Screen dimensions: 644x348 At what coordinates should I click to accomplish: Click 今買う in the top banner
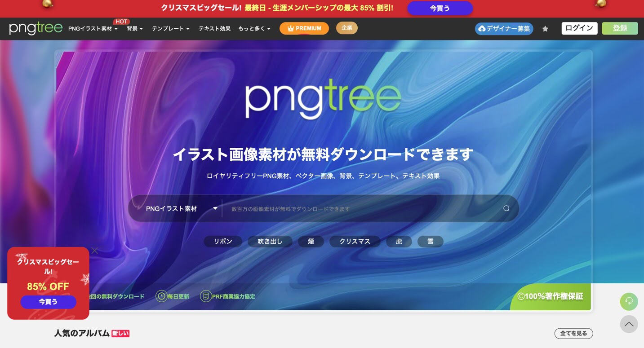pyautogui.click(x=440, y=8)
